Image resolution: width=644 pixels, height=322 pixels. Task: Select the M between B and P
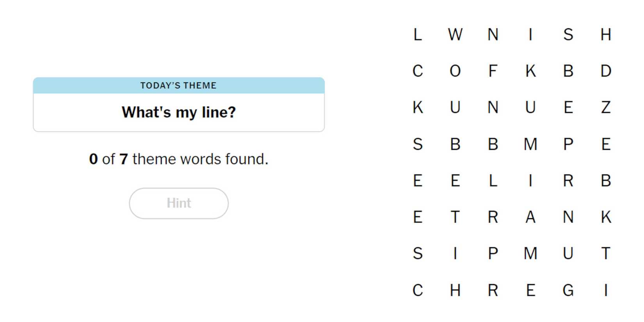[530, 144]
